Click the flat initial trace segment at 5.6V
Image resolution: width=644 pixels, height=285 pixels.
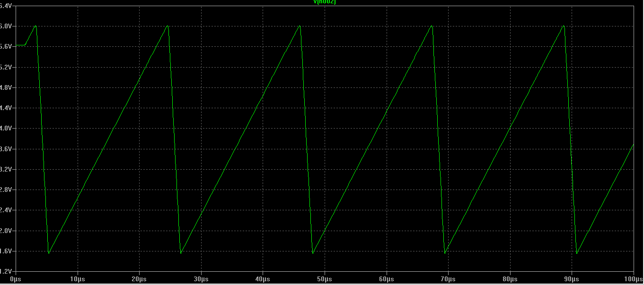pos(20,45)
